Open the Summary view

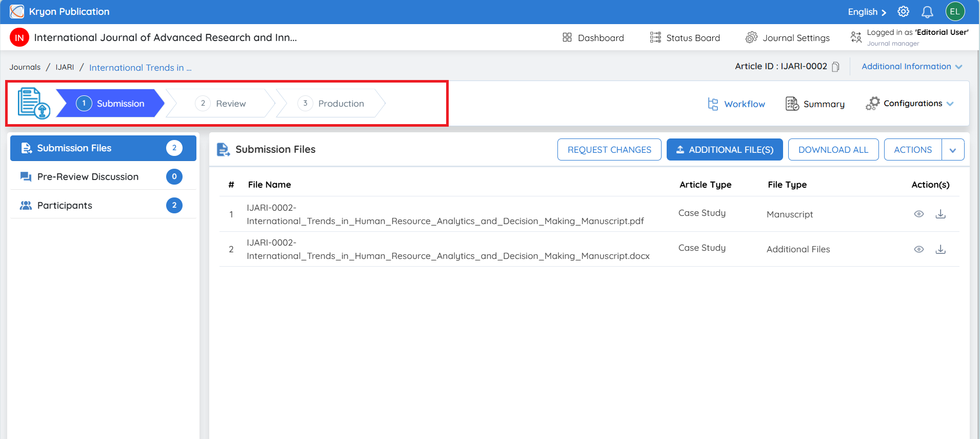coord(815,104)
